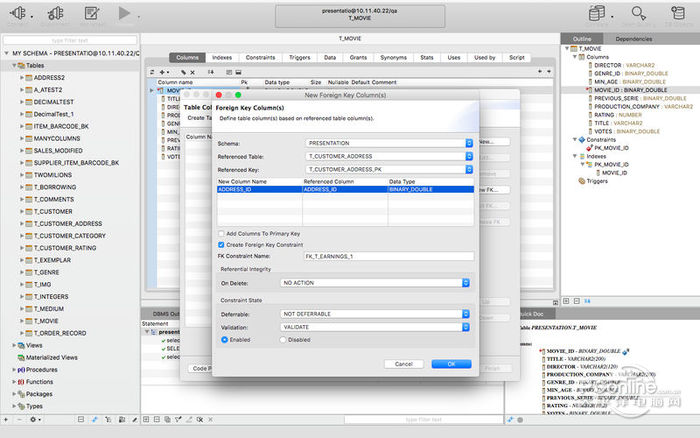Image resolution: width=700 pixels, height=438 pixels.
Task: Click the database stack icon in top-right toolbar
Action: 598,13
